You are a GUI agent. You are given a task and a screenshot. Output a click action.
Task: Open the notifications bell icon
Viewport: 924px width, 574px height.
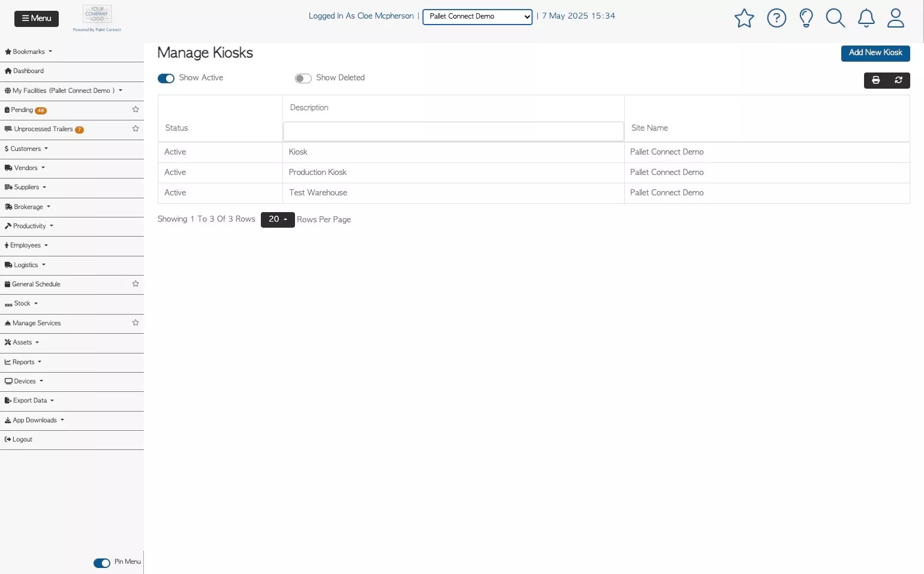(x=866, y=18)
